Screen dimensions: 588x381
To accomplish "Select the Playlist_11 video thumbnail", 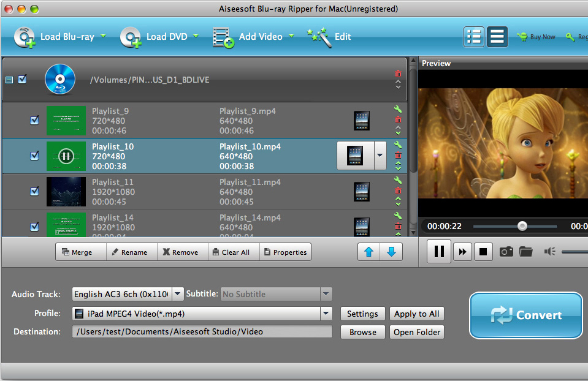I will tap(66, 192).
